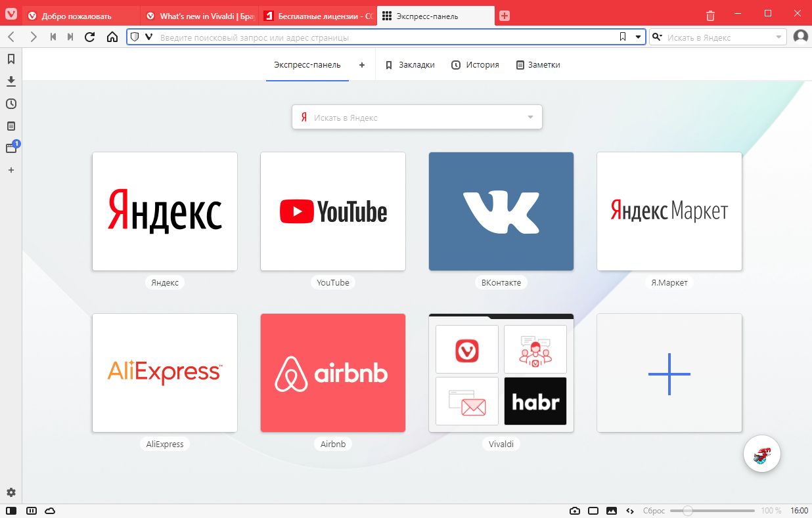Toggle the side panel visibility
This screenshot has width=812, height=518.
click(11, 511)
